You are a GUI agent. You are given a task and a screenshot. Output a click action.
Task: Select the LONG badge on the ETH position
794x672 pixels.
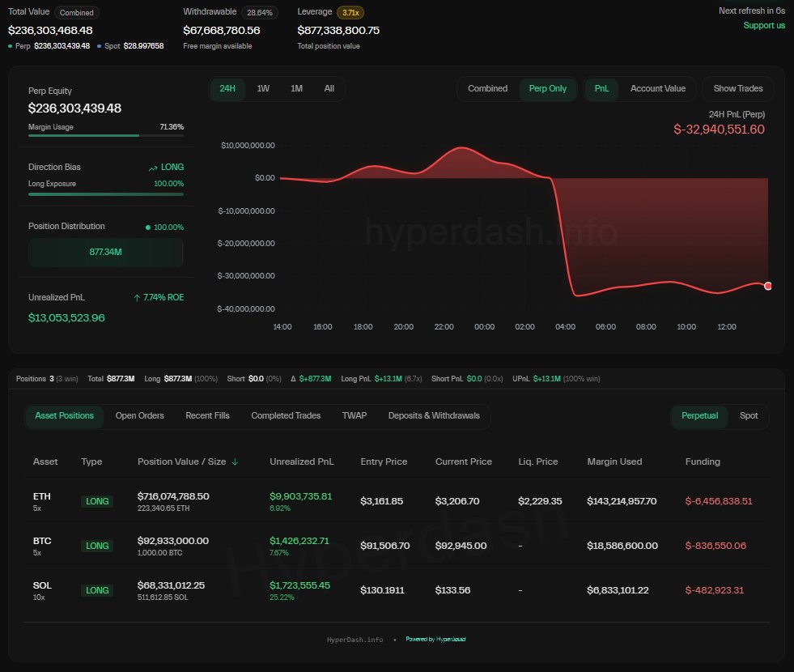96,501
